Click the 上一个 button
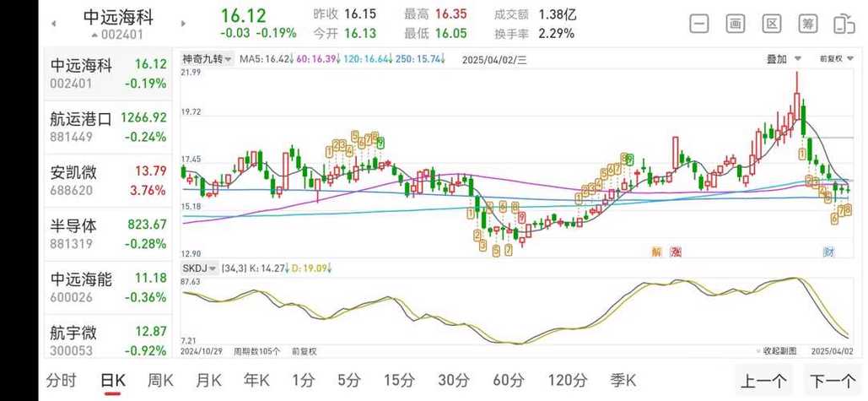This screenshot has height=401, width=868. tap(764, 381)
